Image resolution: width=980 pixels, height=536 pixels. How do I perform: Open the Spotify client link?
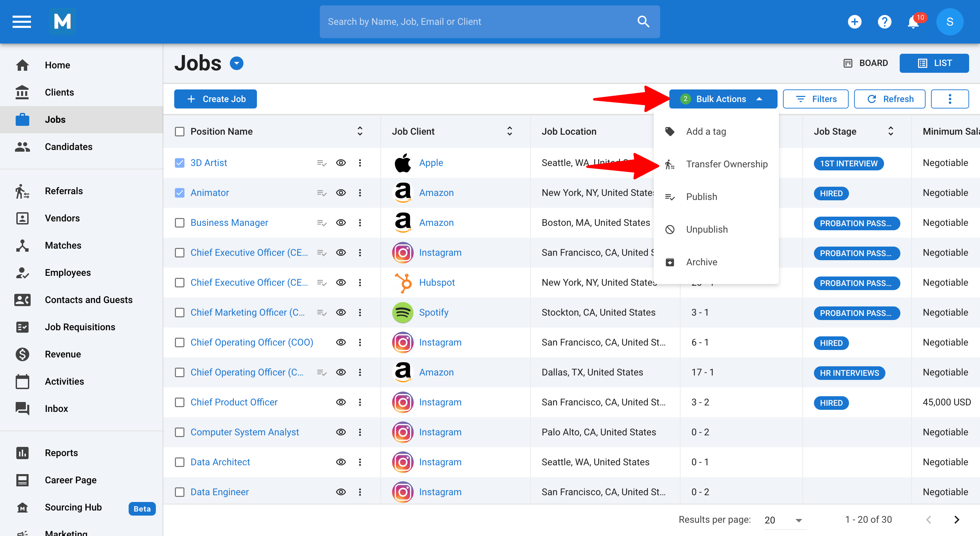click(x=434, y=313)
